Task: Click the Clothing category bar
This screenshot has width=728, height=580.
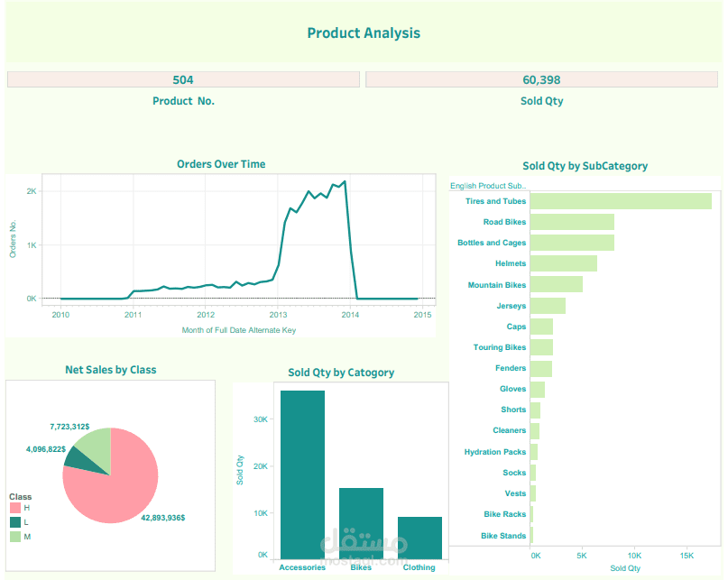Action: click(x=419, y=538)
